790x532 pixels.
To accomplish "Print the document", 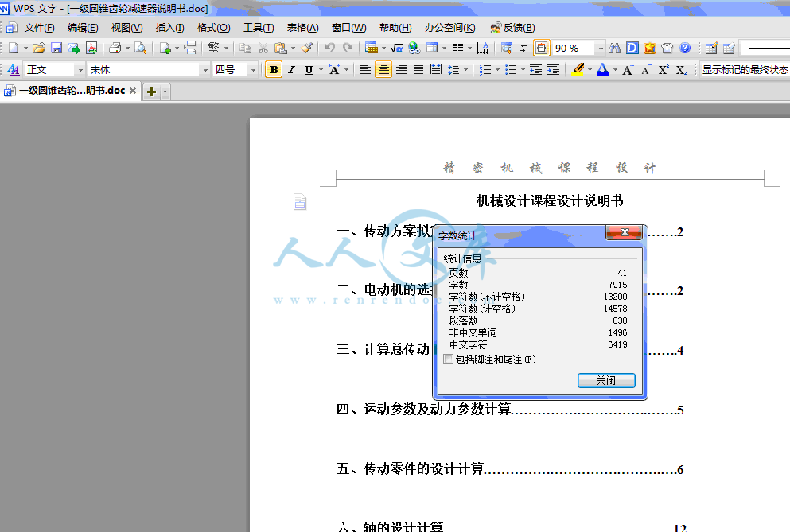I will (x=115, y=48).
